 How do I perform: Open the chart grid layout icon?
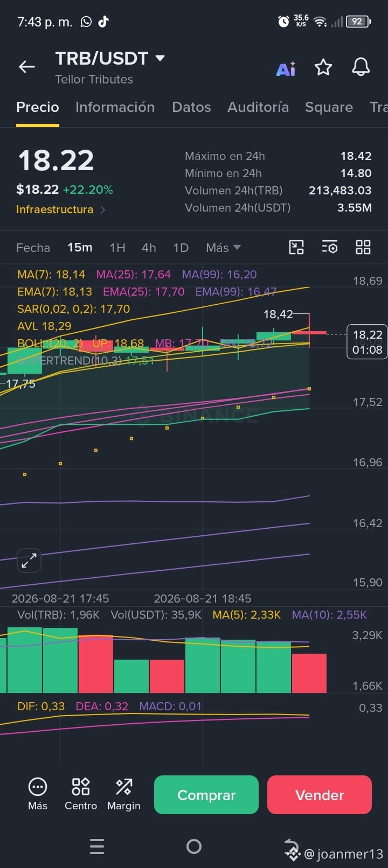(x=363, y=247)
